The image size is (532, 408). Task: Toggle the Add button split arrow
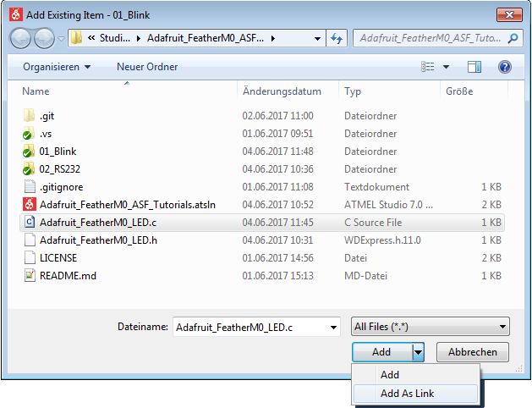coord(419,352)
